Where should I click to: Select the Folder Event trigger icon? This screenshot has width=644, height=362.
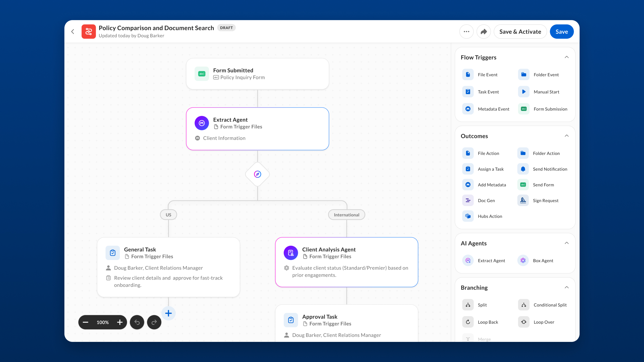pyautogui.click(x=523, y=74)
